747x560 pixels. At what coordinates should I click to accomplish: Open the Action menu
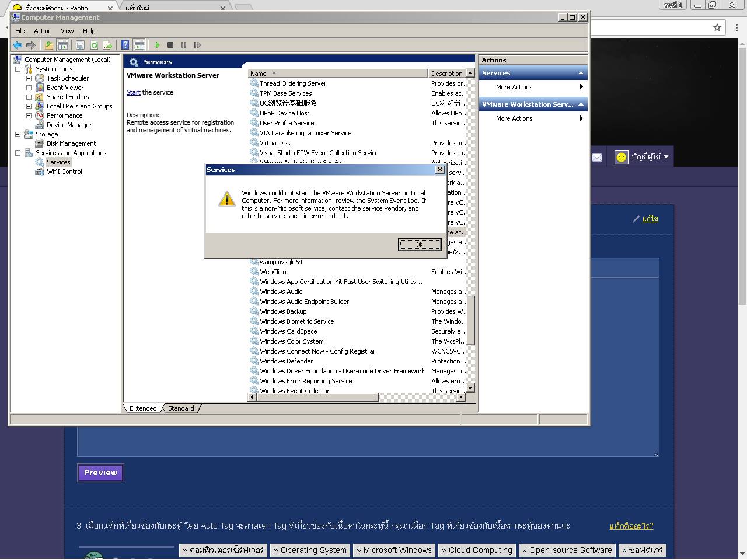[43, 31]
